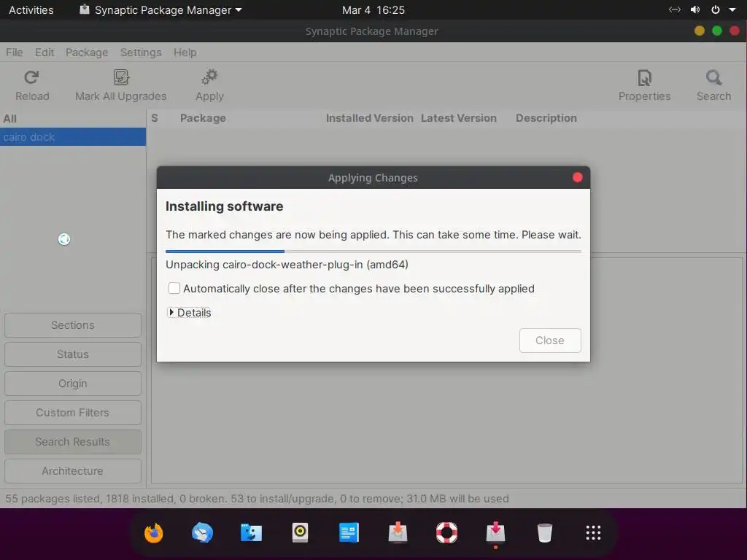Click the Custom Filters button
Viewport: 747px width, 560px height.
[x=73, y=413]
